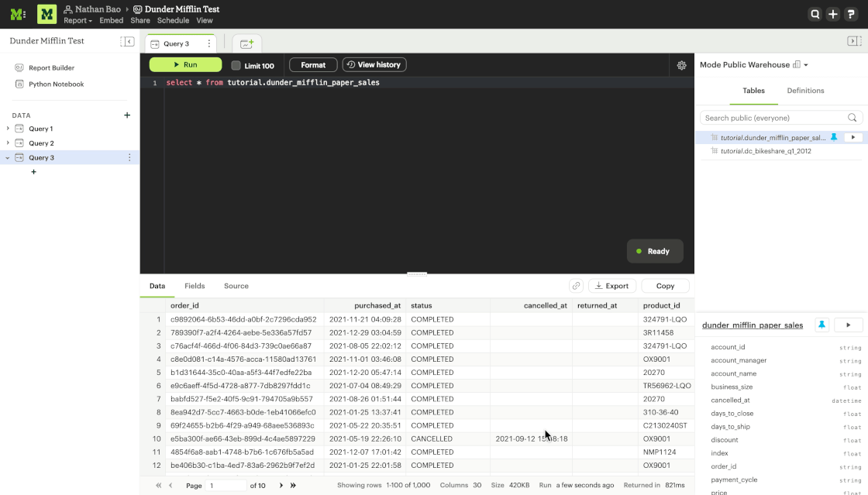
Task: Copy the results with Copy button
Action: [x=666, y=286]
